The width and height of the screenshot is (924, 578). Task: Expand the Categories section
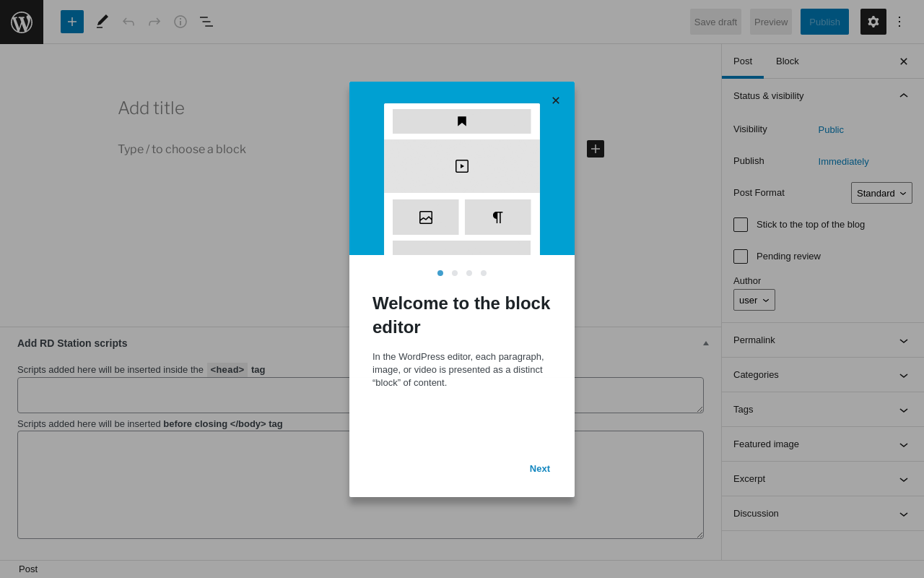(x=823, y=375)
